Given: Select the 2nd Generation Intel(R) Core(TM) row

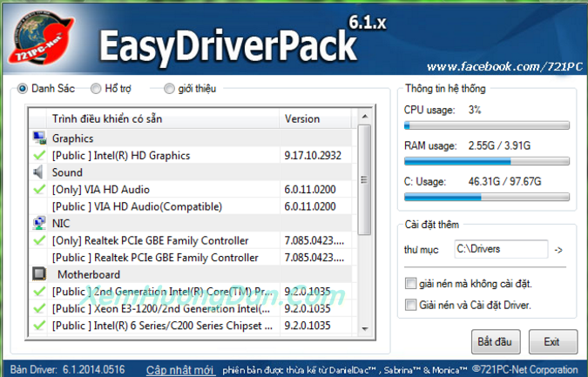Looking at the screenshot, I should 191,292.
